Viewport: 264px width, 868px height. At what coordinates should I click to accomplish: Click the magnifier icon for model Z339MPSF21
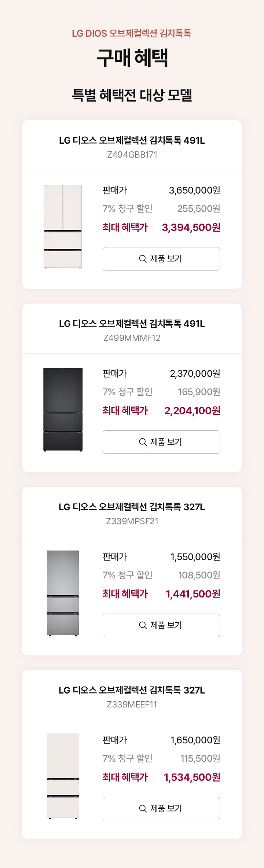(x=143, y=625)
